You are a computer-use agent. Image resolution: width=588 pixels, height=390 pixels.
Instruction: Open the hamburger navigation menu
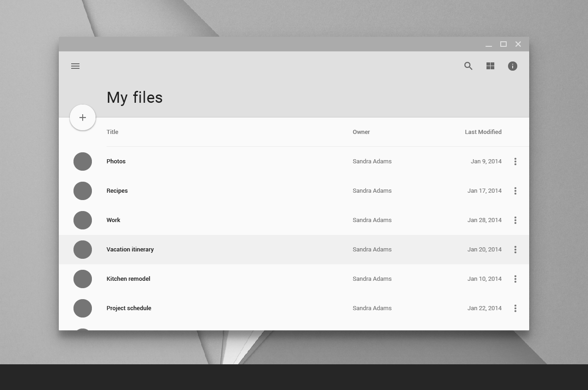click(x=75, y=66)
